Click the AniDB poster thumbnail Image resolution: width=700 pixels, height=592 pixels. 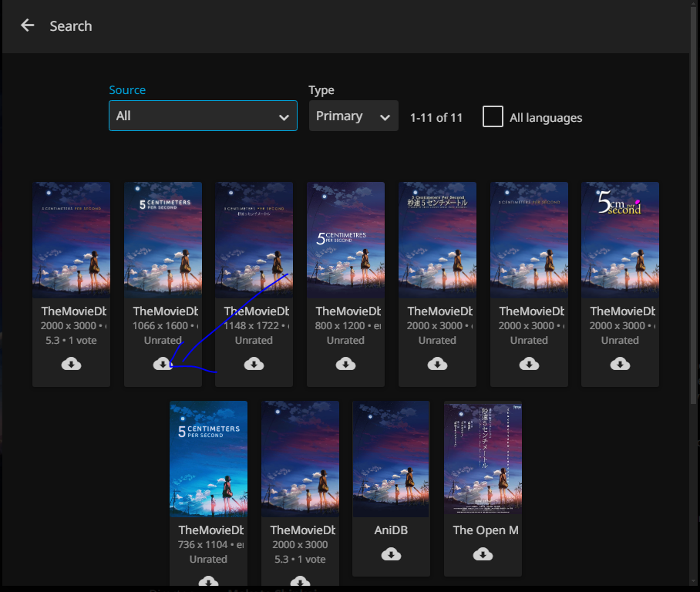click(391, 458)
